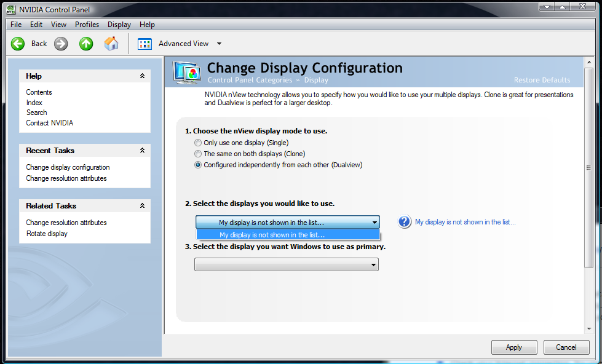Open the Profiles menu
The width and height of the screenshot is (602, 364).
coord(87,25)
